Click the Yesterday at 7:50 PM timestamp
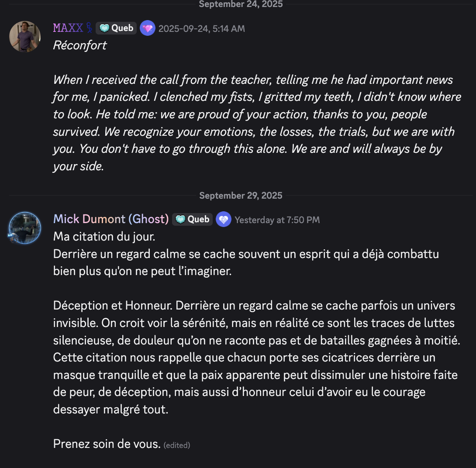This screenshot has width=476, height=468. 277,220
